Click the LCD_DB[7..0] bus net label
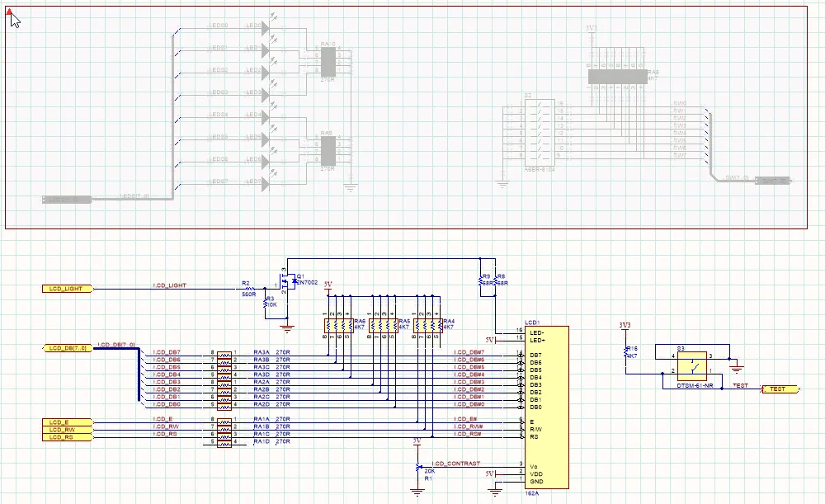 117,345
